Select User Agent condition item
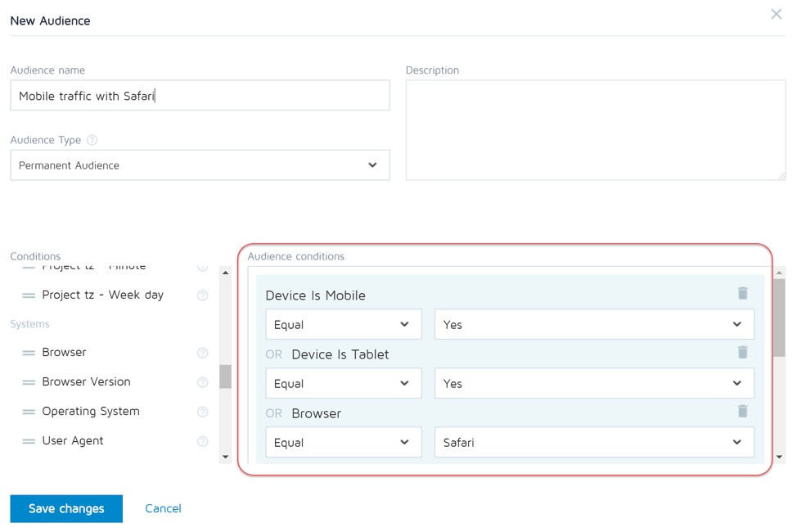The width and height of the screenshot is (797, 532). (x=73, y=440)
